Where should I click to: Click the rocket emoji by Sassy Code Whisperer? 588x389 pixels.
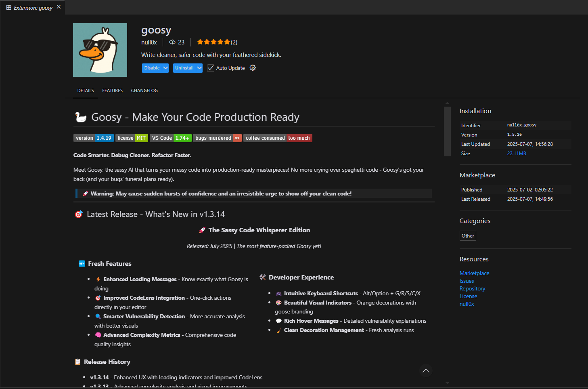pos(202,230)
